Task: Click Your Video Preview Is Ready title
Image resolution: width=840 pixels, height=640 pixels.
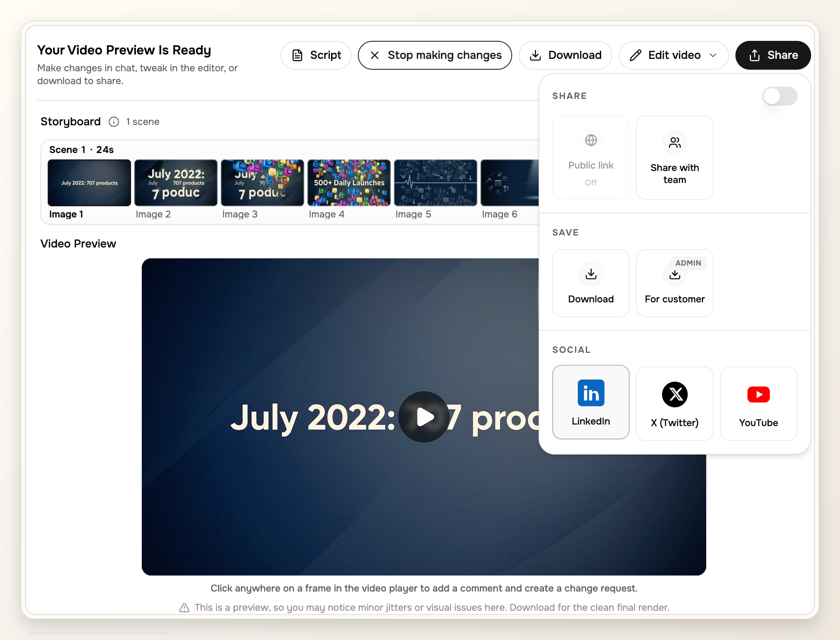Action: [124, 50]
